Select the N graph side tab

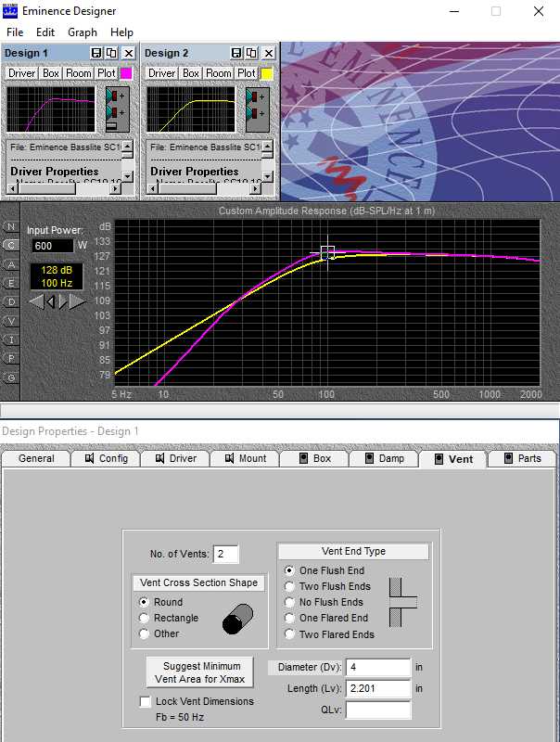pyautogui.click(x=11, y=227)
